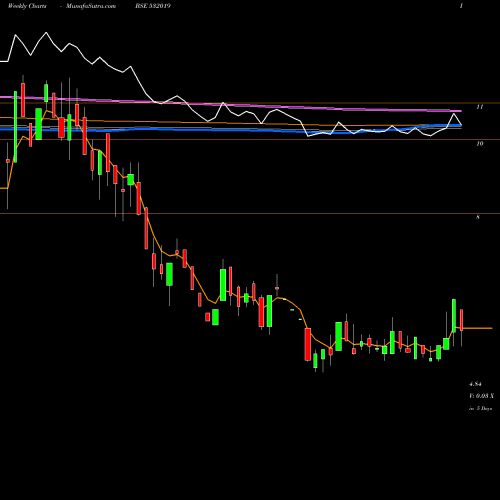Click the 'Weekly Charts' title text

click(27, 6)
